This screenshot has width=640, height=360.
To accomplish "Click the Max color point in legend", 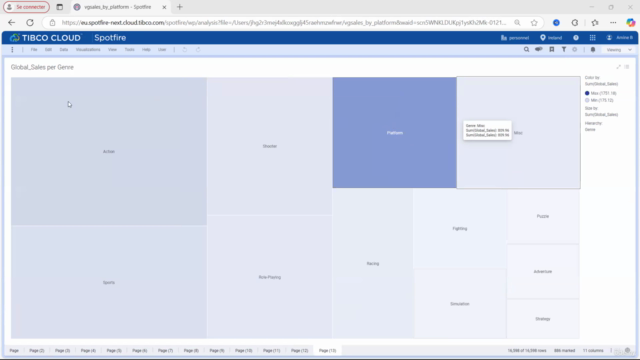I will coord(587,93).
